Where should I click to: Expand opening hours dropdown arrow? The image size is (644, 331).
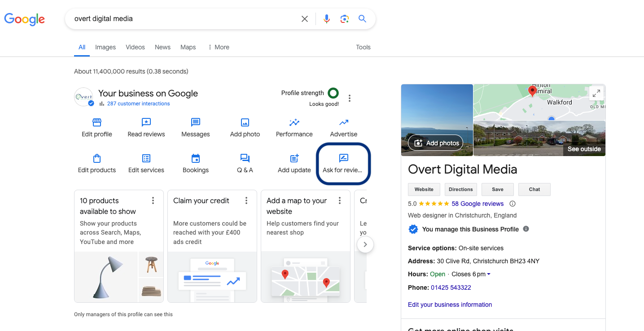point(489,274)
